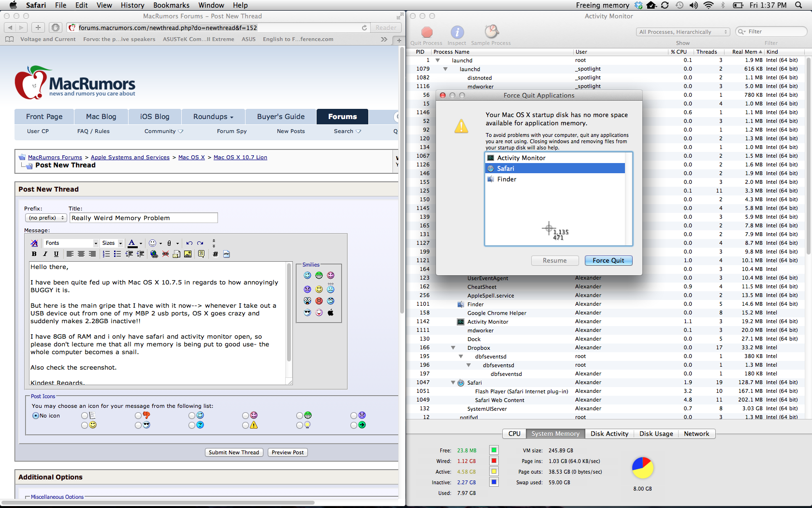Screen dimensions: 812x508
Task: Collapse the Dropbox process tree
Action: 453,348
